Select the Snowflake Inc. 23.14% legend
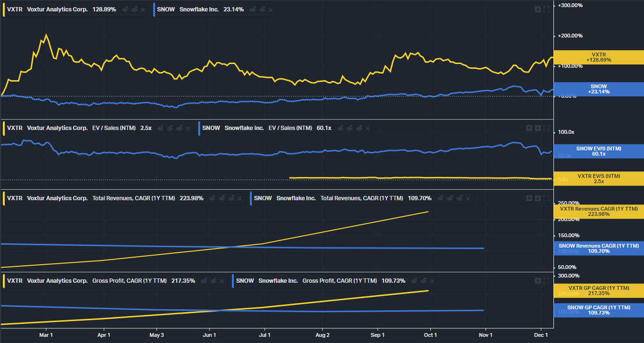 (x=214, y=10)
